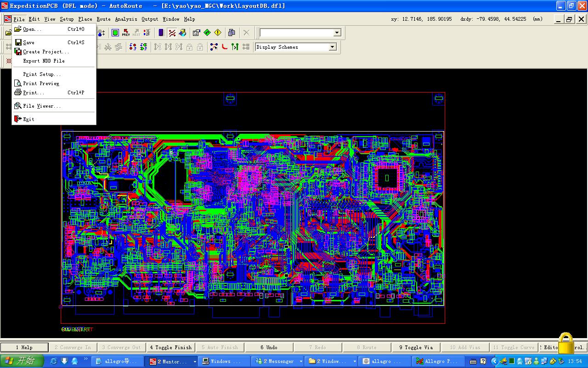Click the properties dialog icon
Viewport: 588px width, 368px height.
[x=197, y=33]
